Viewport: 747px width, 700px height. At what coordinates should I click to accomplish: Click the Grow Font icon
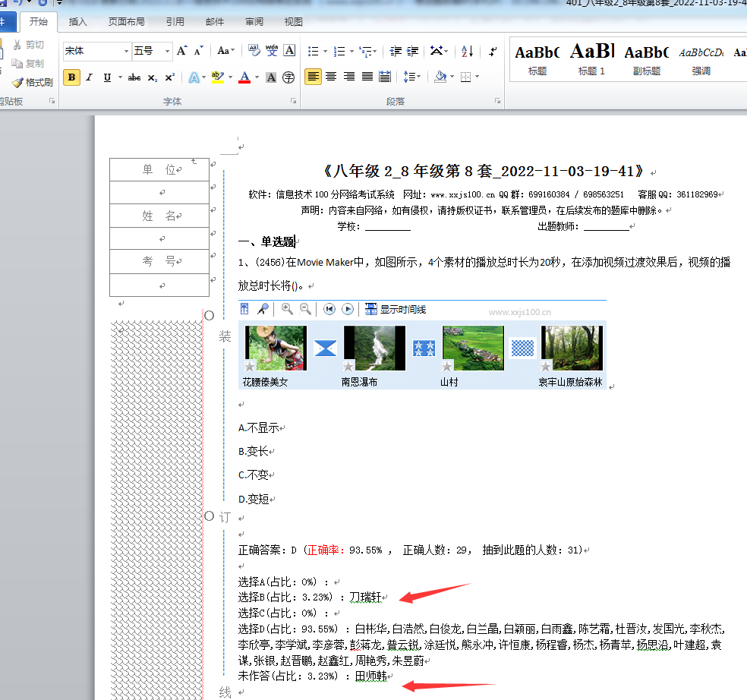coord(181,51)
